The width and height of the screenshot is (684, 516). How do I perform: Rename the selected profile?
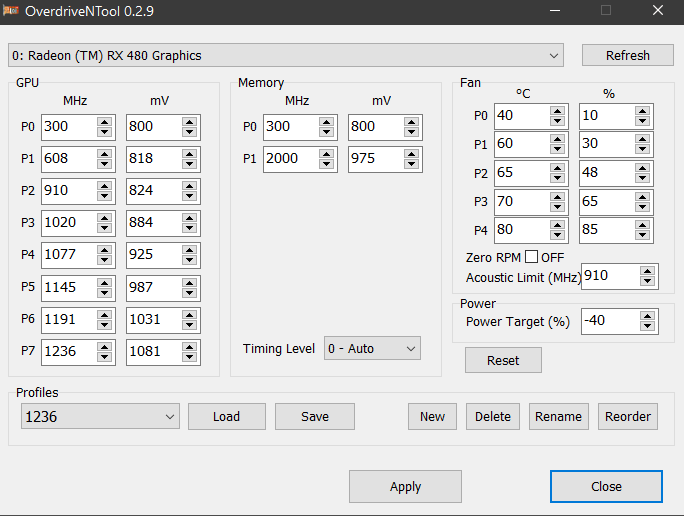coord(558,417)
